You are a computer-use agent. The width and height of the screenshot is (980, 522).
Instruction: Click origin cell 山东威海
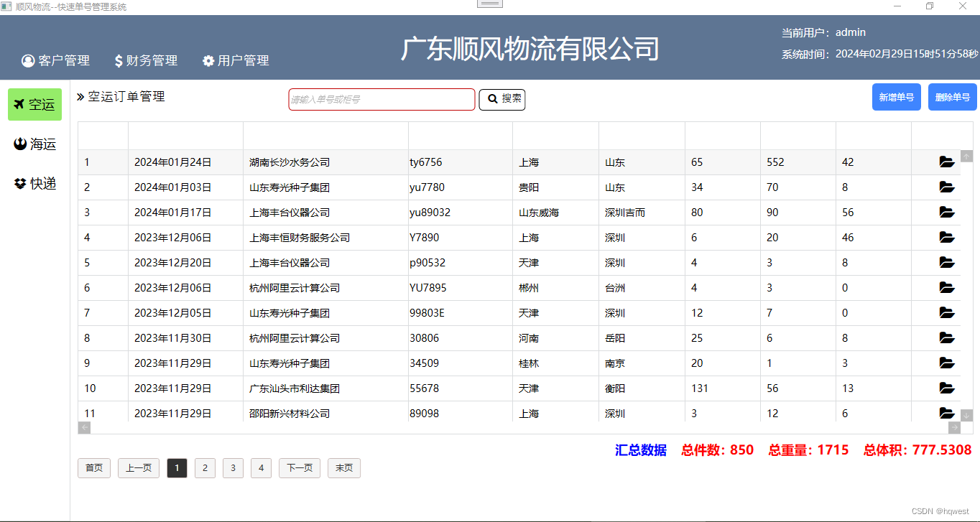pos(539,213)
